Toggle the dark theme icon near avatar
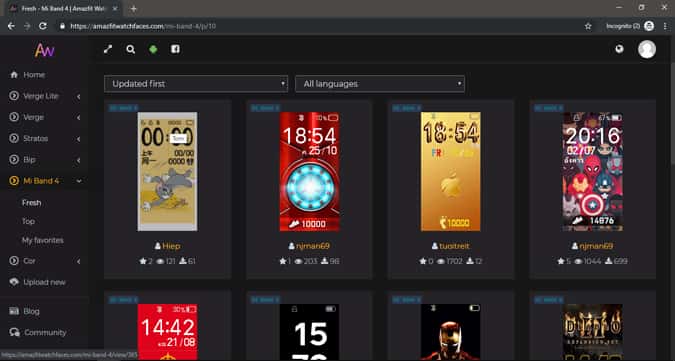This screenshot has height=361, width=675. (619, 49)
